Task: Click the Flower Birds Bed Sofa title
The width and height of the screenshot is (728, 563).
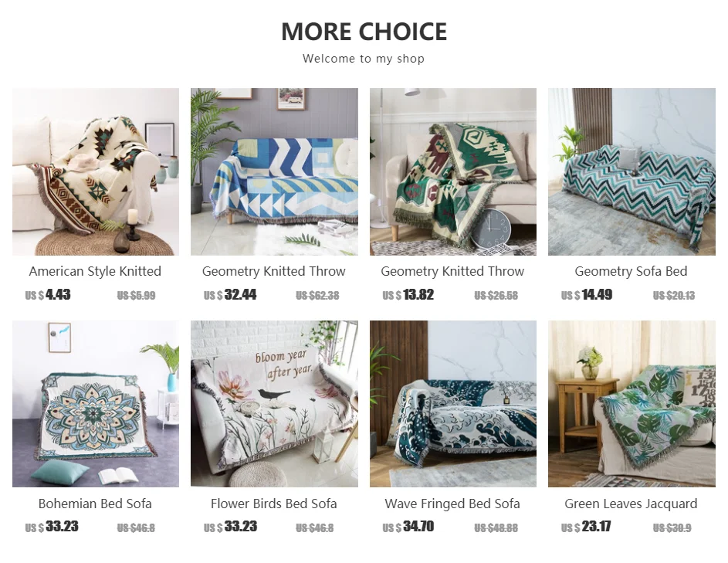Action: 274,504
